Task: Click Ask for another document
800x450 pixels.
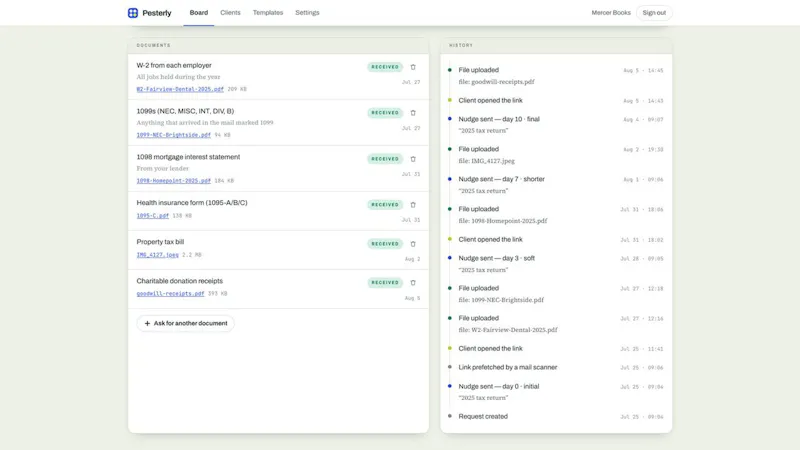Action: tap(186, 323)
